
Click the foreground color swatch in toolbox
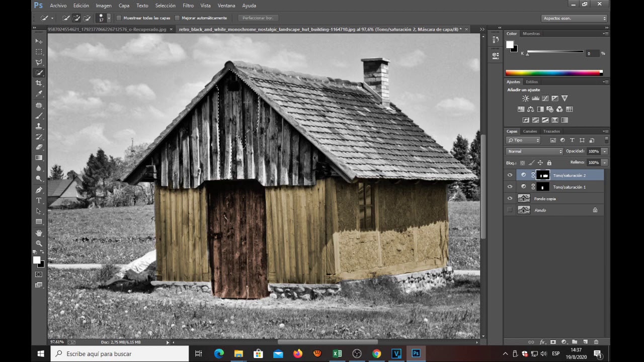[37, 260]
